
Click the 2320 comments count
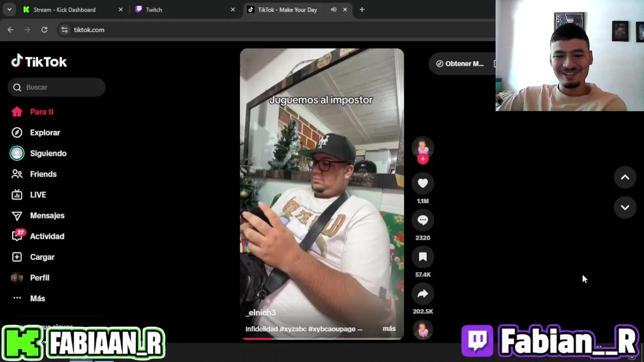point(423,238)
